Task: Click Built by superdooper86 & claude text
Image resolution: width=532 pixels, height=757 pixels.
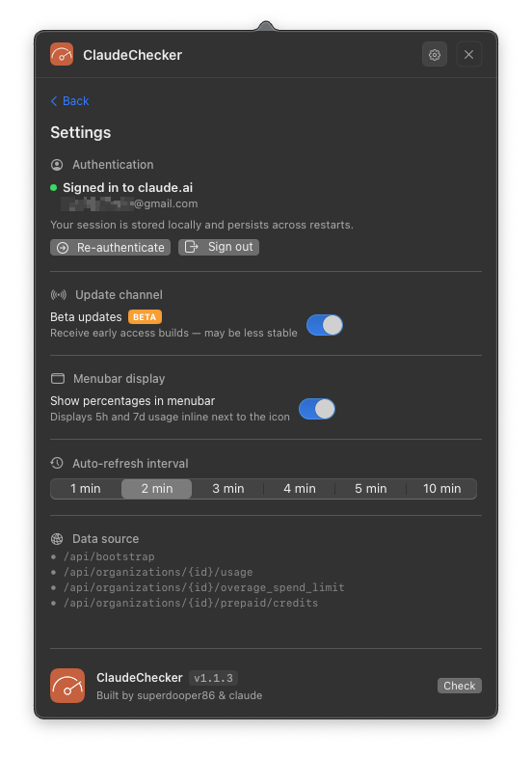Action: (x=179, y=695)
